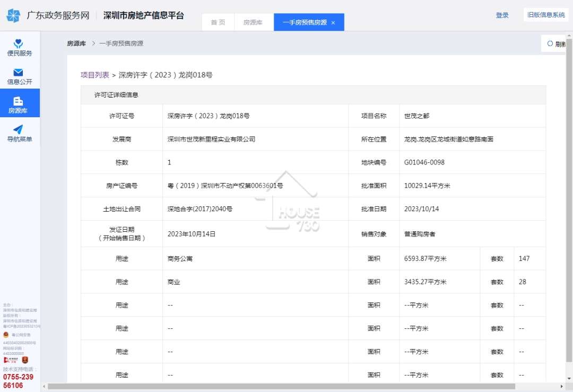Switch to the 首页 tab
The height and width of the screenshot is (392, 573).
218,22
